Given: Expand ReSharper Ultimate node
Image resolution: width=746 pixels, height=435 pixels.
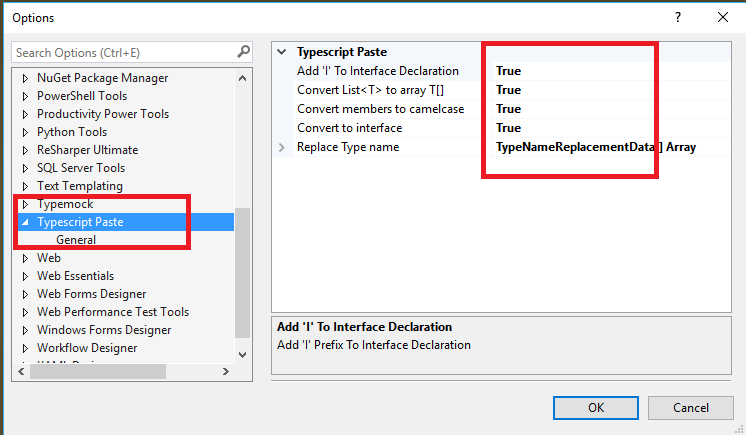Looking at the screenshot, I should click(25, 150).
